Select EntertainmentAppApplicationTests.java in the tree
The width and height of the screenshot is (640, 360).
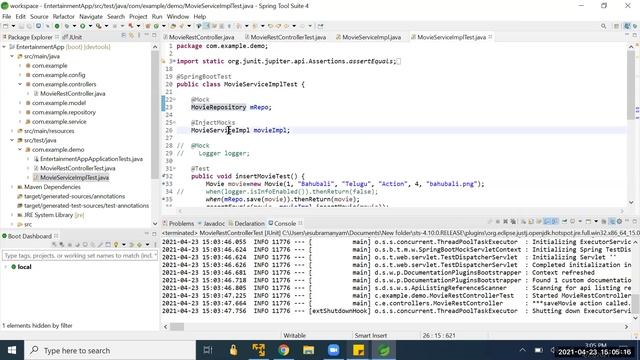(91, 159)
